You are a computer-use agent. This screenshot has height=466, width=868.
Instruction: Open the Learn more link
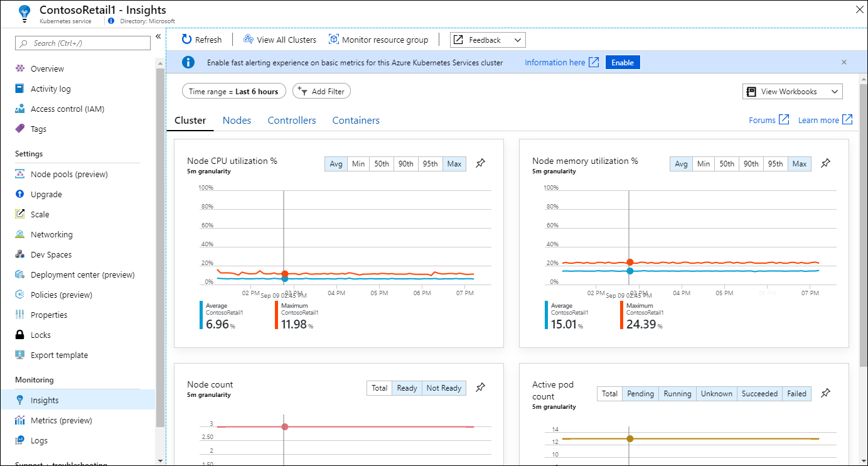pyautogui.click(x=818, y=121)
